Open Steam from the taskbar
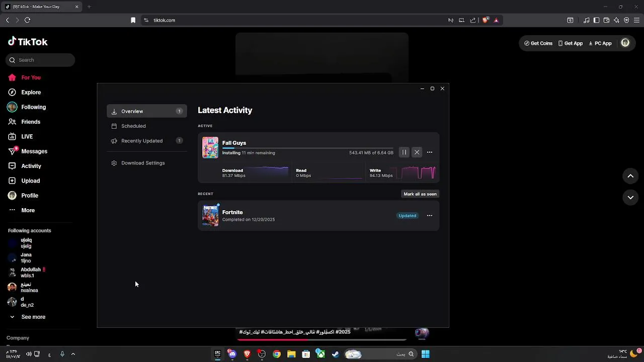Screen dimensions: 644x362 (335, 354)
